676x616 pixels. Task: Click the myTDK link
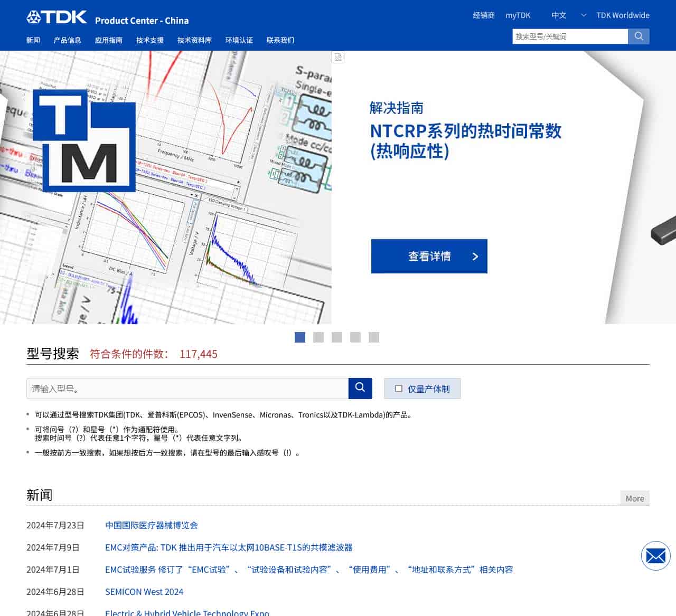tap(518, 15)
